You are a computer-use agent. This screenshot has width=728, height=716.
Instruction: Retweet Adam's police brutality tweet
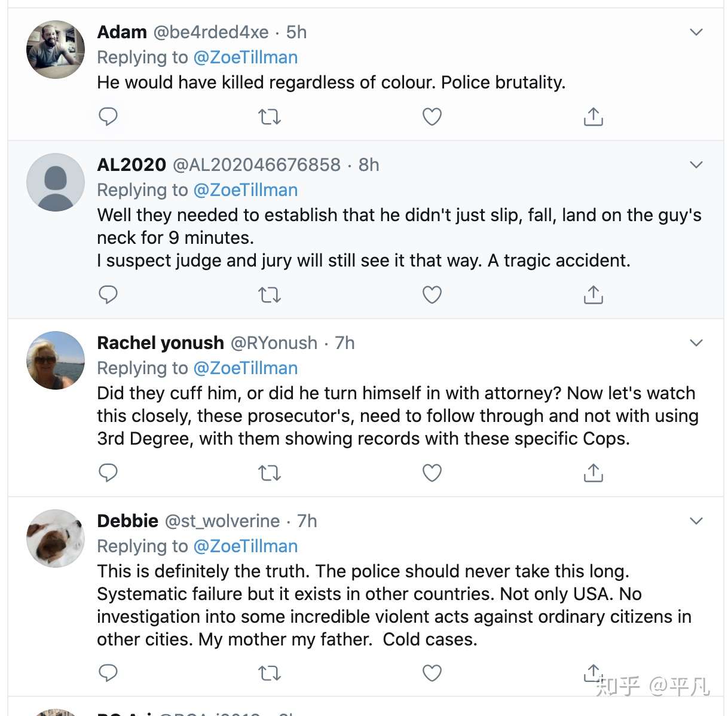pos(269,117)
